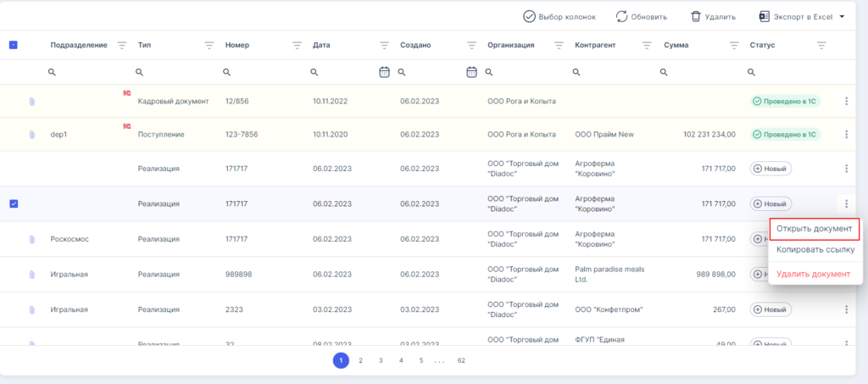Viewport: 868px width, 384px height.
Task: Click the 989 898,00 sum cell
Action: pyautogui.click(x=715, y=274)
